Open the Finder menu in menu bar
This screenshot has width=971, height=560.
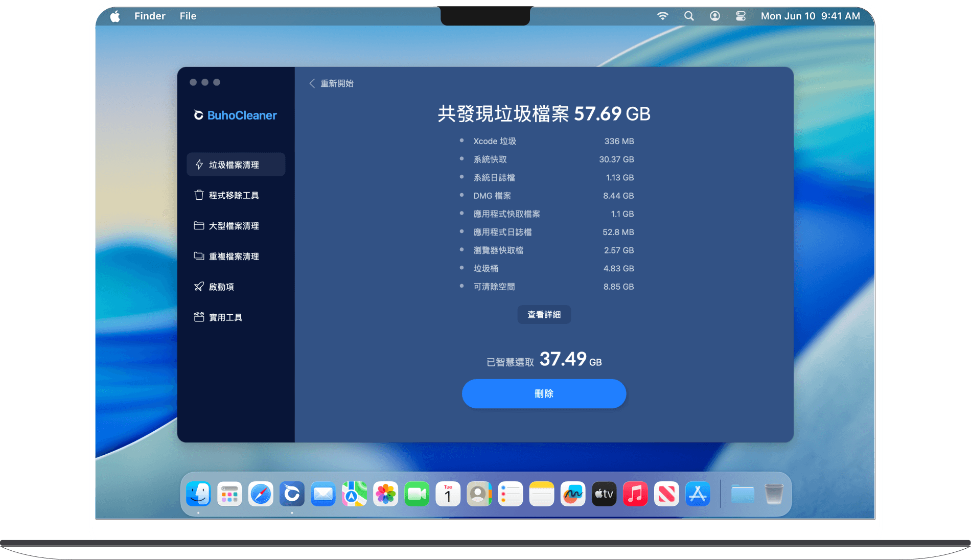150,16
